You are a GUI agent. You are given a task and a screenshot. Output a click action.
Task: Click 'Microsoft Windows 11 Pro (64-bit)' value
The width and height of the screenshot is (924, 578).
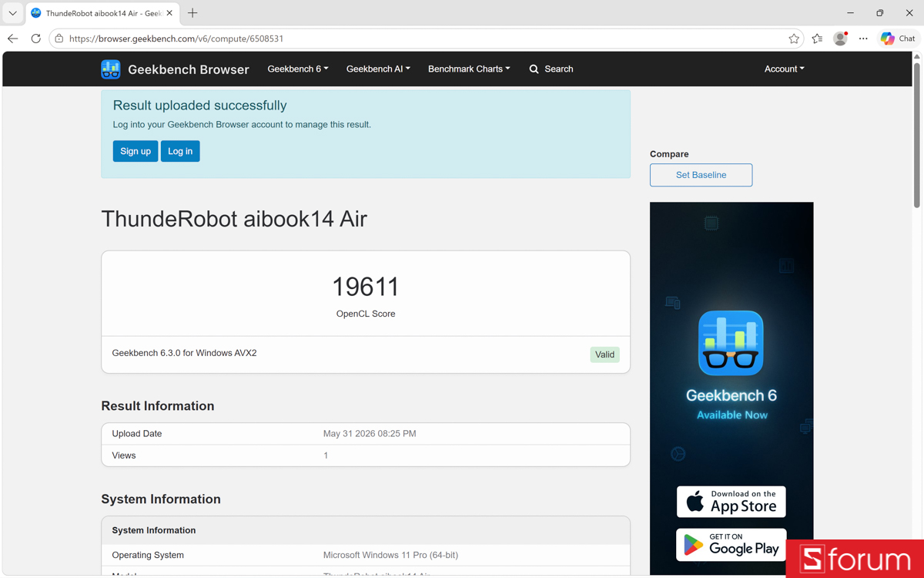click(390, 555)
